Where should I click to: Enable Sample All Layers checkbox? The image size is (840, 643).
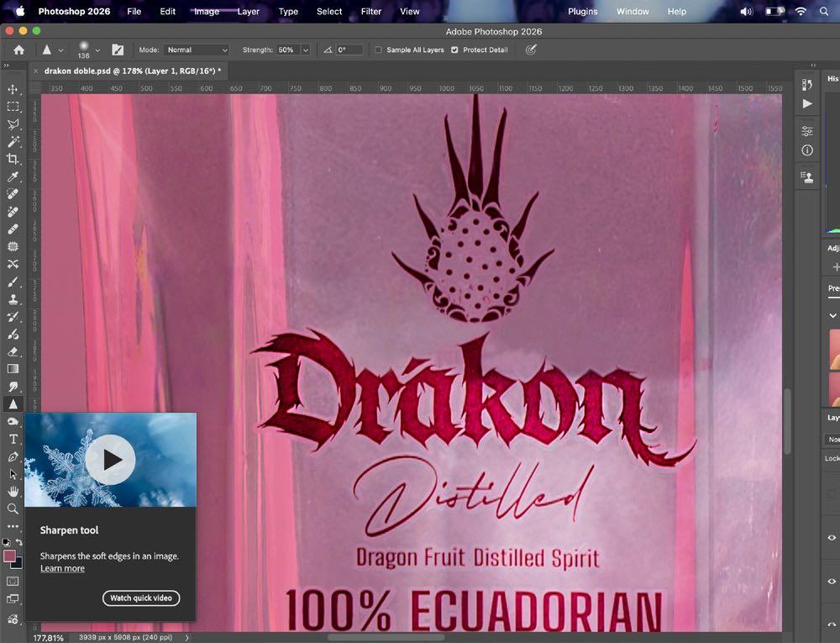(x=378, y=50)
